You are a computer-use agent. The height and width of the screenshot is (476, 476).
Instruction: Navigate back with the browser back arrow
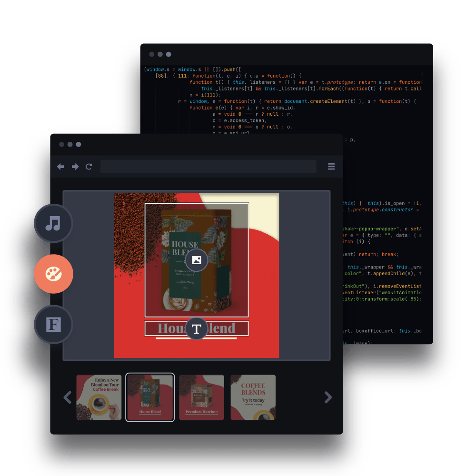[60, 167]
